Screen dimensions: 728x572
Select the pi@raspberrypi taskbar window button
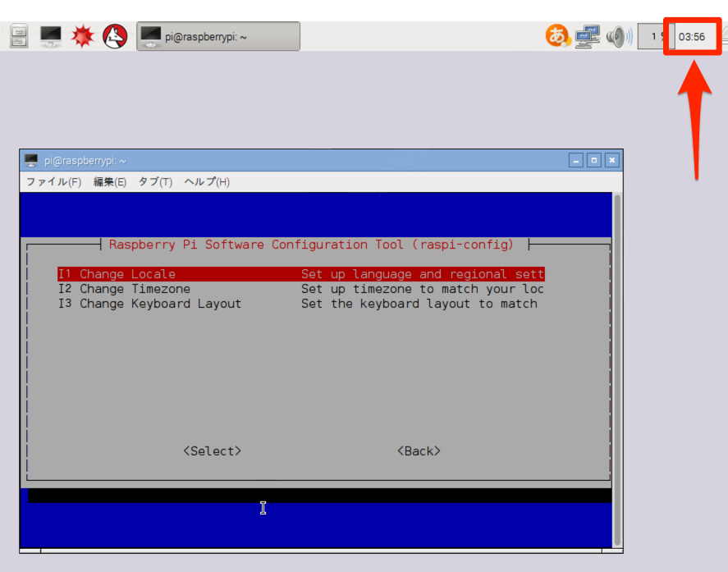click(218, 36)
